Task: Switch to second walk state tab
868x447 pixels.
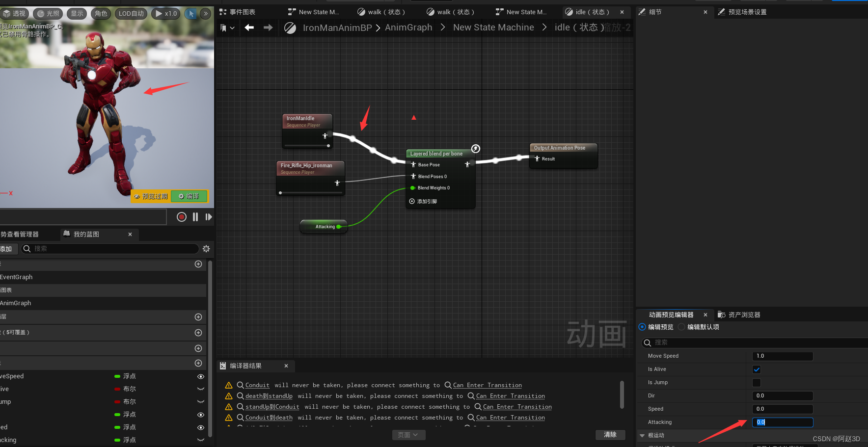Action: coord(450,12)
